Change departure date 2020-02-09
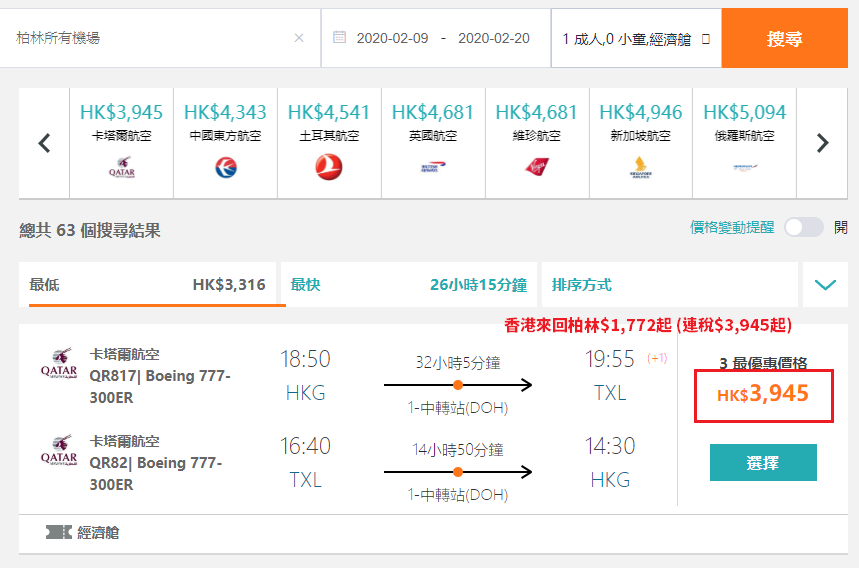The height and width of the screenshot is (568, 859). [x=392, y=38]
